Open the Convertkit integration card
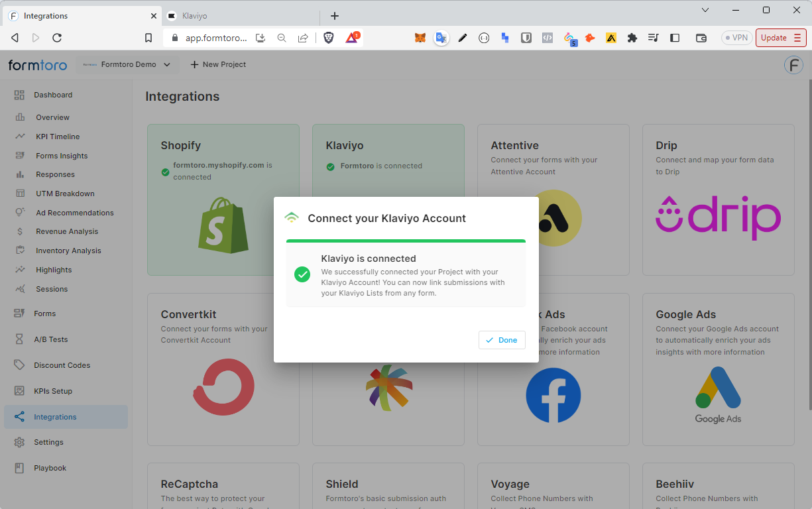The height and width of the screenshot is (509, 812). click(x=223, y=369)
